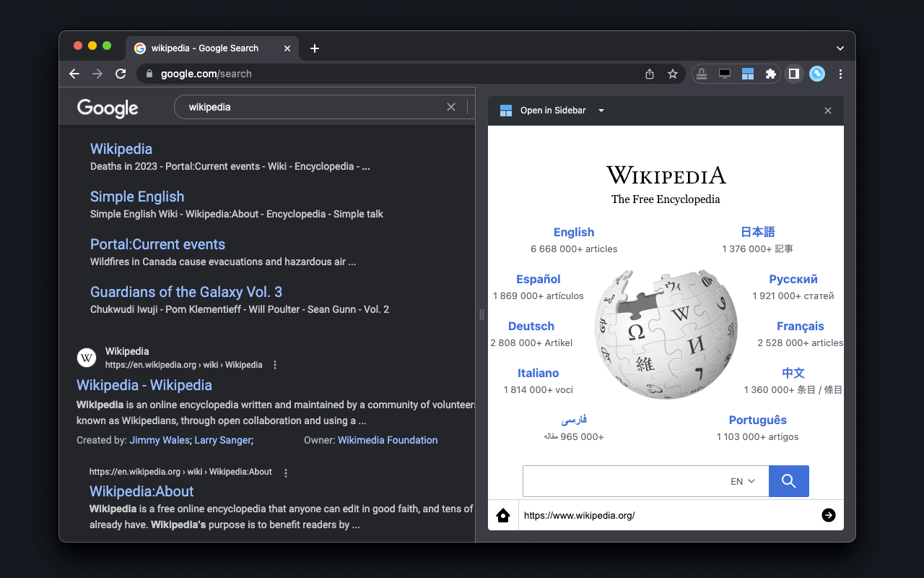Open the "Open in Sidebar" dropdown arrow
924x578 pixels.
coord(601,110)
